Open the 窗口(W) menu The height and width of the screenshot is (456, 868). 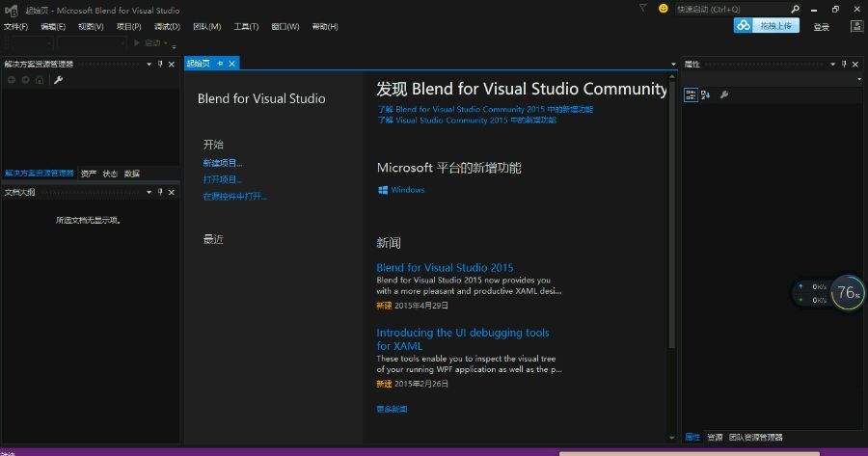[285, 27]
